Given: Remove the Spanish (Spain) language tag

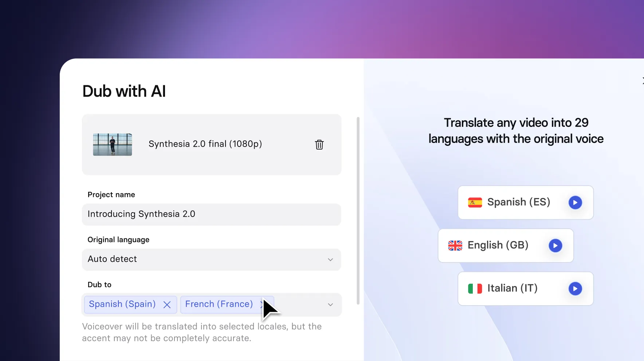Looking at the screenshot, I should point(167,304).
